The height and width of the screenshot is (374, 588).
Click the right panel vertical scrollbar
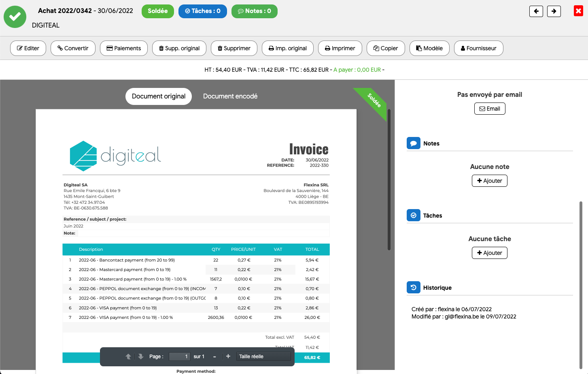point(581,284)
